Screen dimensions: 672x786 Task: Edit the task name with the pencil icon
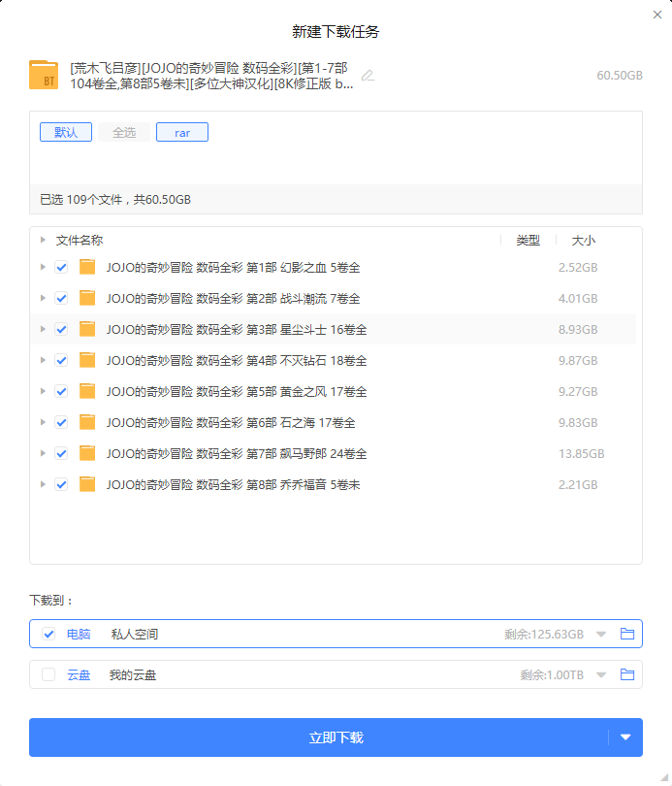click(368, 75)
